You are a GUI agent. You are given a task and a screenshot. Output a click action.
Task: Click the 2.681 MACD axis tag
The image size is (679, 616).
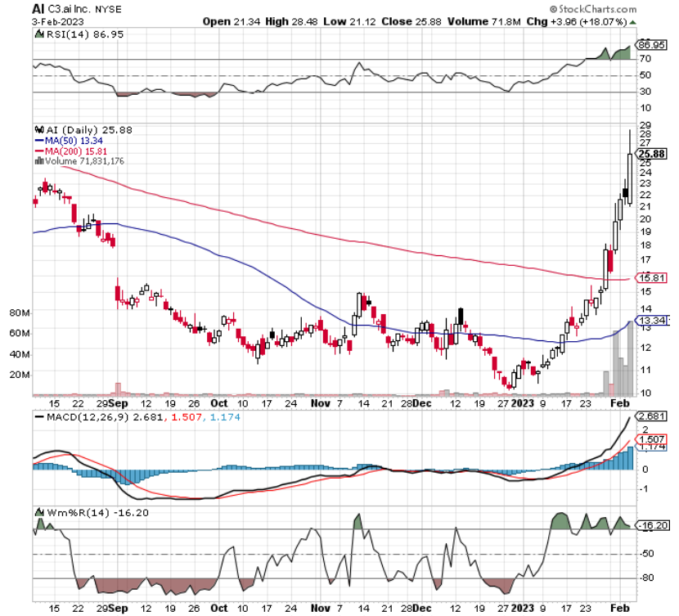pyautogui.click(x=651, y=416)
